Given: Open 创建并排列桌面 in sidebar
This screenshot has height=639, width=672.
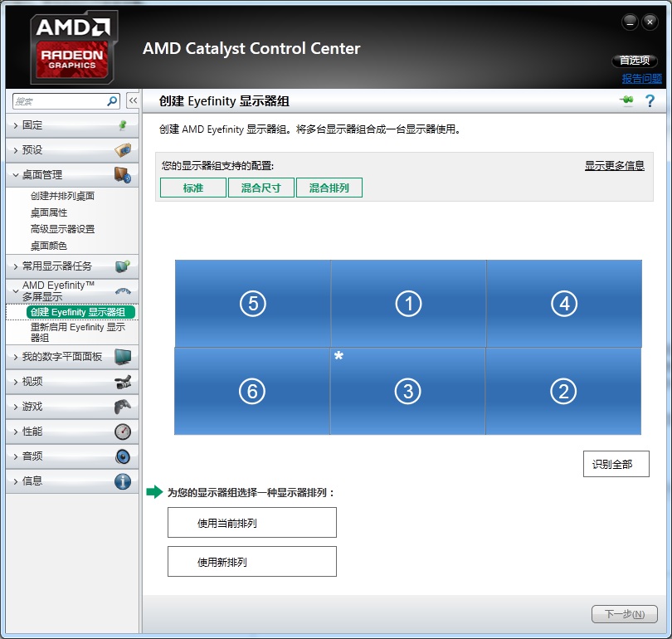Looking at the screenshot, I should pyautogui.click(x=62, y=196).
